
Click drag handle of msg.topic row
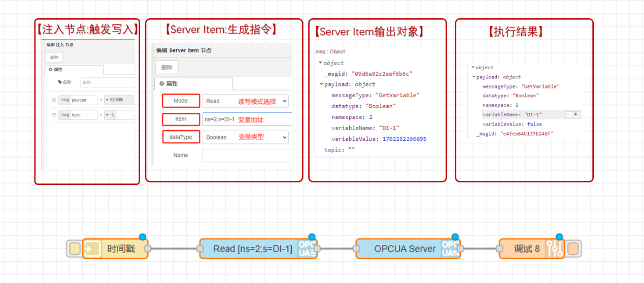(54, 115)
